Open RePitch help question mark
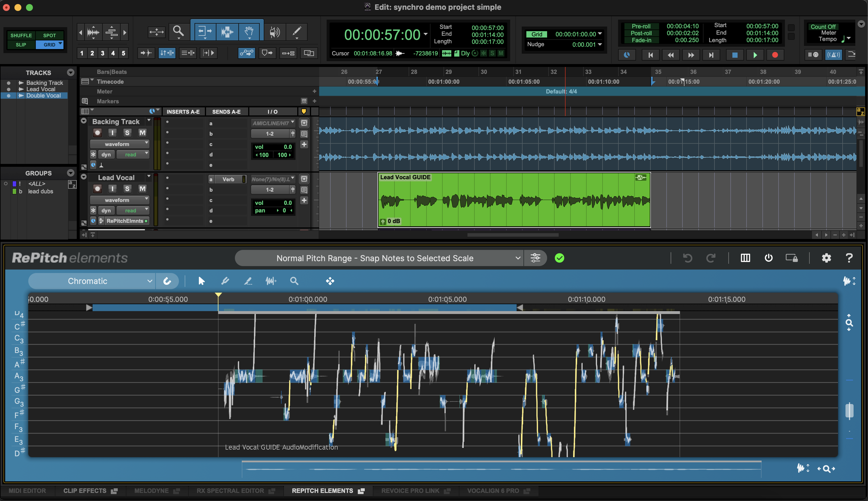Viewport: 868px width, 501px height. coord(849,258)
